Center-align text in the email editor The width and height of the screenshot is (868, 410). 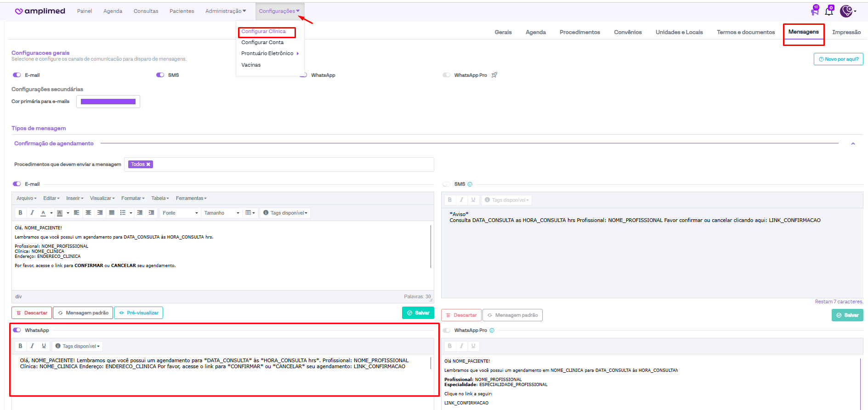click(x=88, y=213)
